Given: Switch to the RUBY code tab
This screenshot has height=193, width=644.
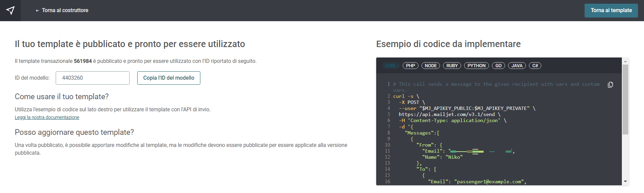Looking at the screenshot, I should [x=452, y=66].
